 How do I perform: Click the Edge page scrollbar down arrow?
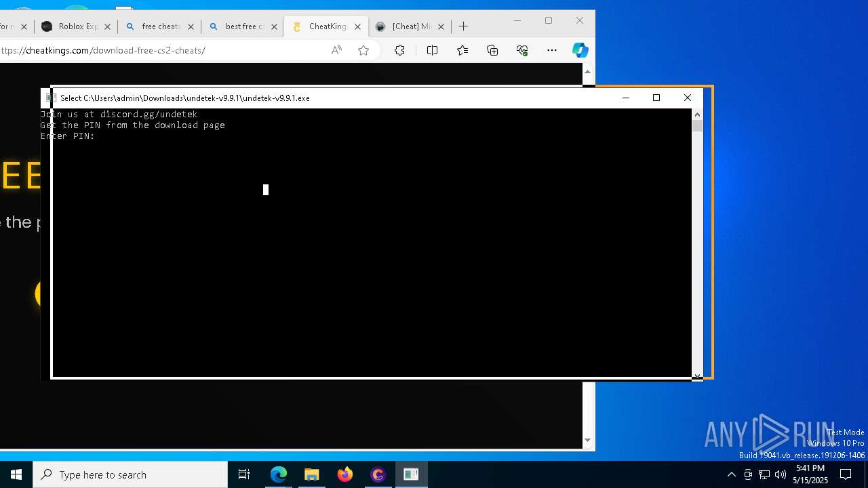tap(588, 441)
